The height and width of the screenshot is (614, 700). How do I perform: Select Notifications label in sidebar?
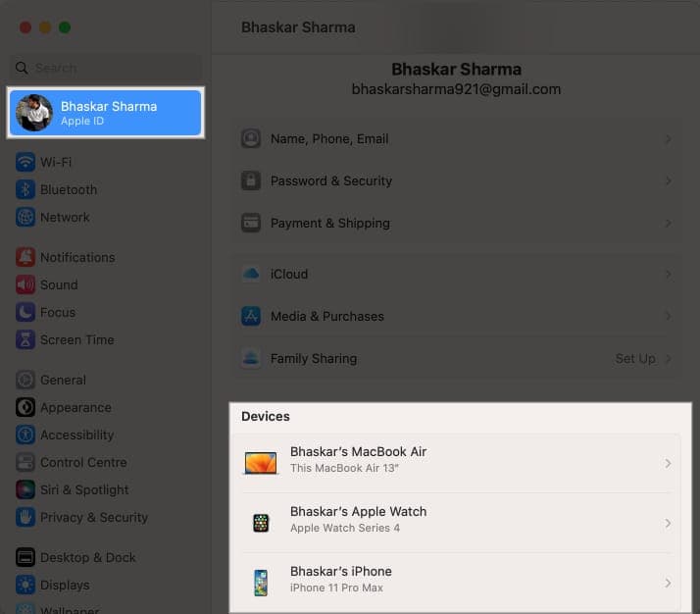pyautogui.click(x=77, y=257)
